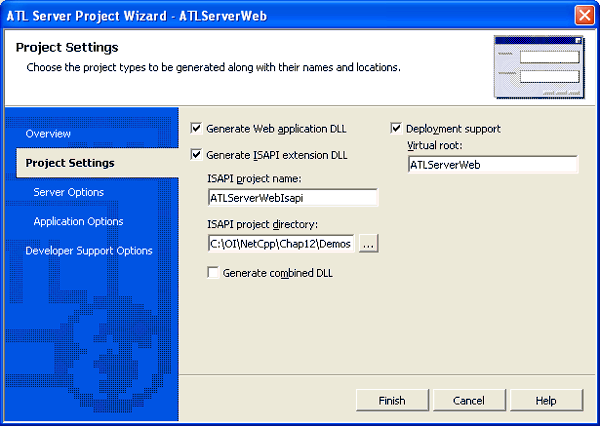Disable the Deployment support checkbox
Viewport: 600px width, 426px height.
click(397, 129)
